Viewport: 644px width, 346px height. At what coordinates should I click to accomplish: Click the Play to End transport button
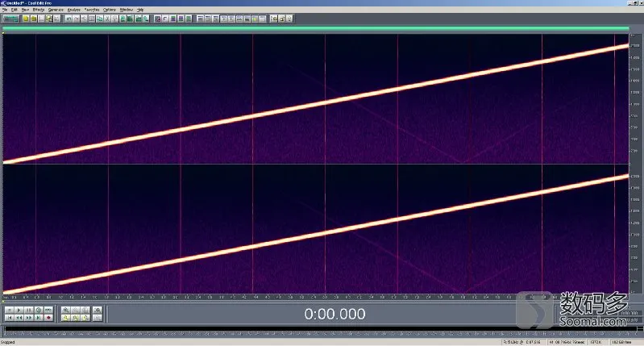[48, 310]
